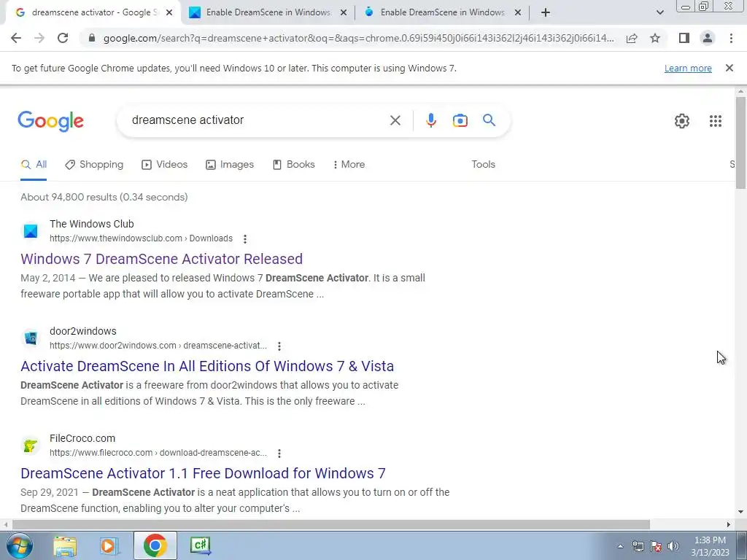Show hidden system tray icons
Image resolution: width=747 pixels, height=560 pixels.
(x=620, y=546)
